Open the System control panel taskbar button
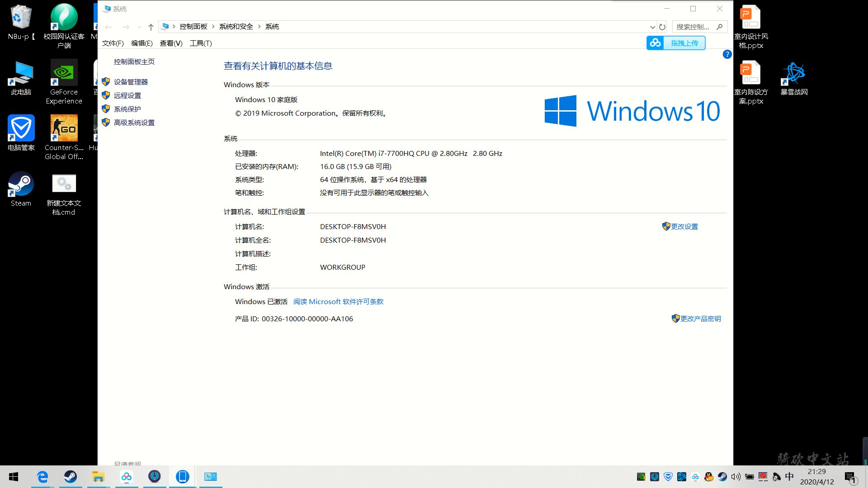This screenshot has width=868, height=488. (x=211, y=477)
